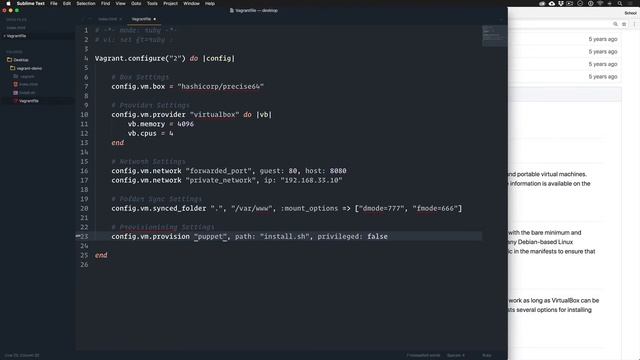Click the Desktop folder icon in sidebar

click(x=9, y=60)
